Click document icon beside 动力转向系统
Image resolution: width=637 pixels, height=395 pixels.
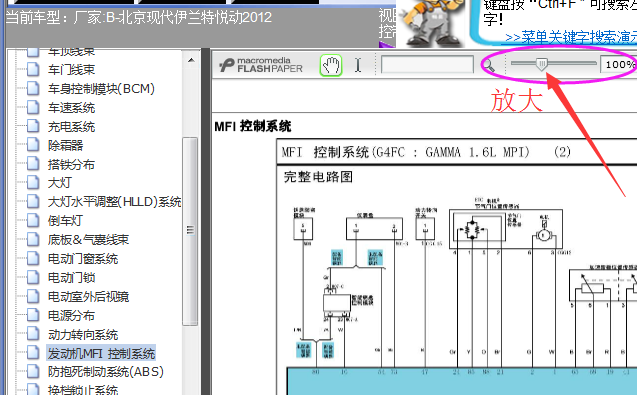pos(33,334)
